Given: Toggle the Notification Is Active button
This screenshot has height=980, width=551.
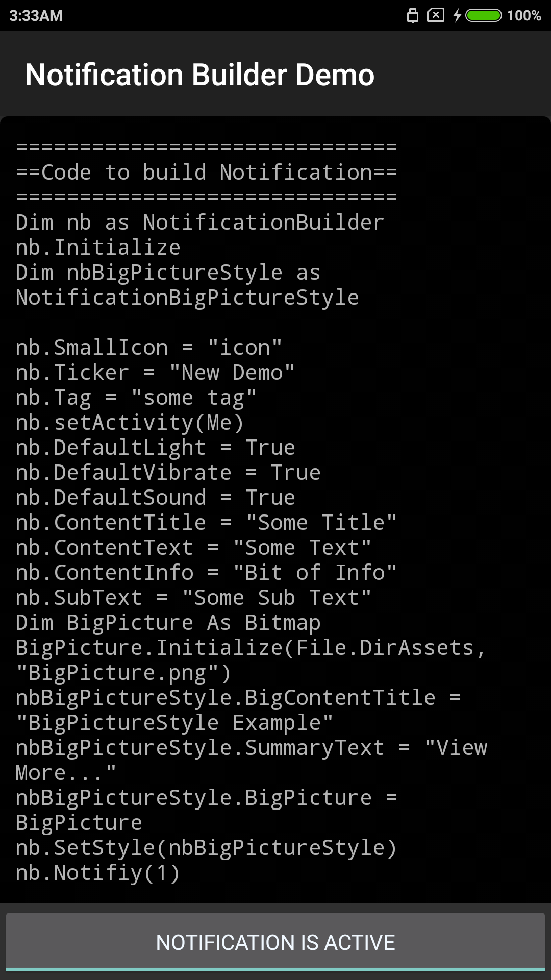Looking at the screenshot, I should tap(275, 942).
